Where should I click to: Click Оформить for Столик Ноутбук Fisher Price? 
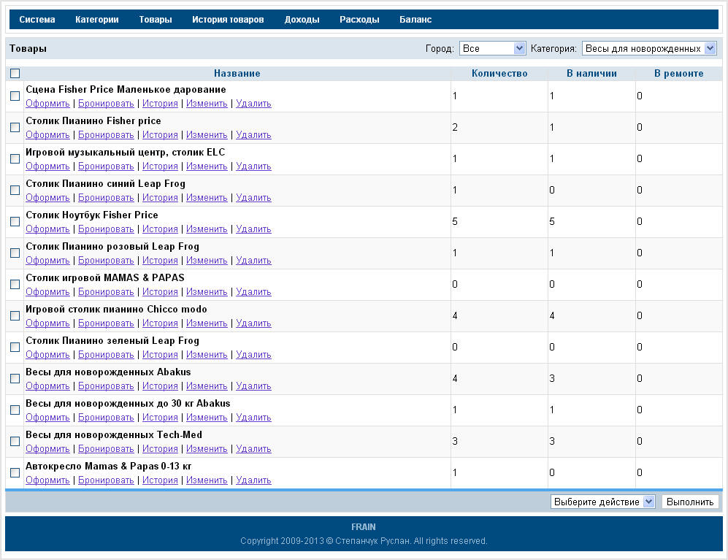click(x=47, y=229)
